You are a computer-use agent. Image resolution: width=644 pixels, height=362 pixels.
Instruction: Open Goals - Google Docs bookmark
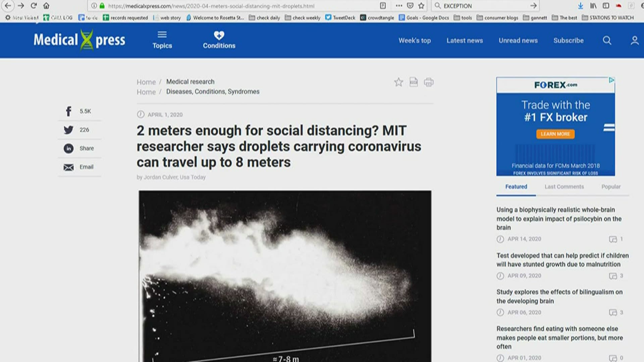(x=424, y=18)
